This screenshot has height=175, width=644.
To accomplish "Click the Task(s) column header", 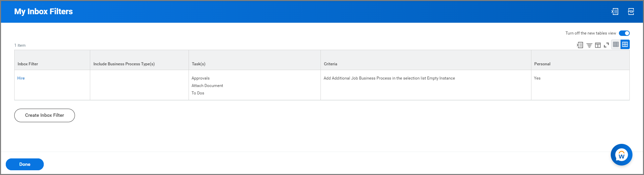I will point(198,64).
